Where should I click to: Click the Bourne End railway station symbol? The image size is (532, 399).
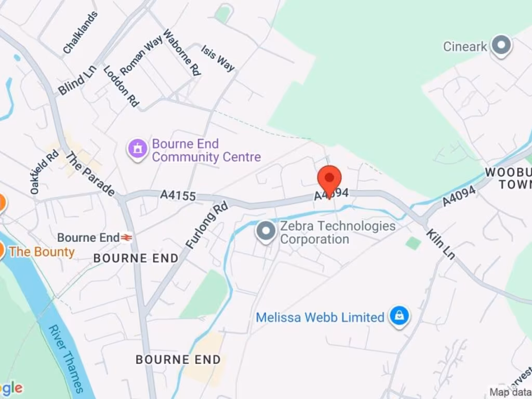[x=126, y=238]
